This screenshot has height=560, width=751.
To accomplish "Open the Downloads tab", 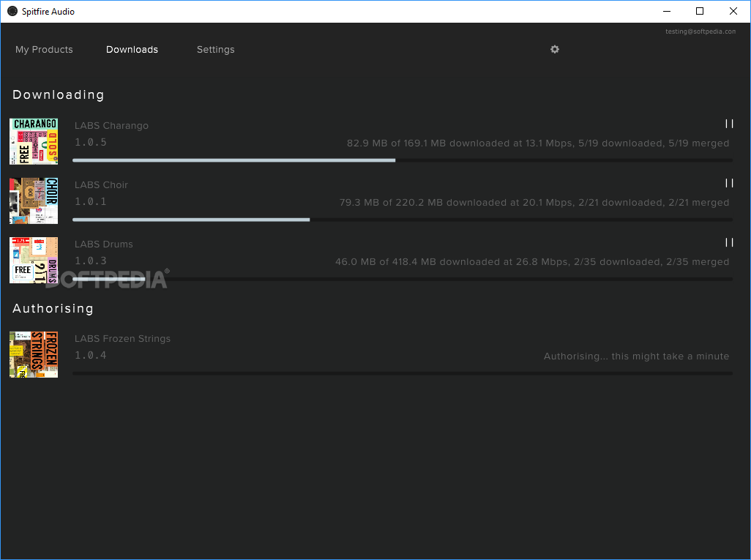I will (x=132, y=49).
